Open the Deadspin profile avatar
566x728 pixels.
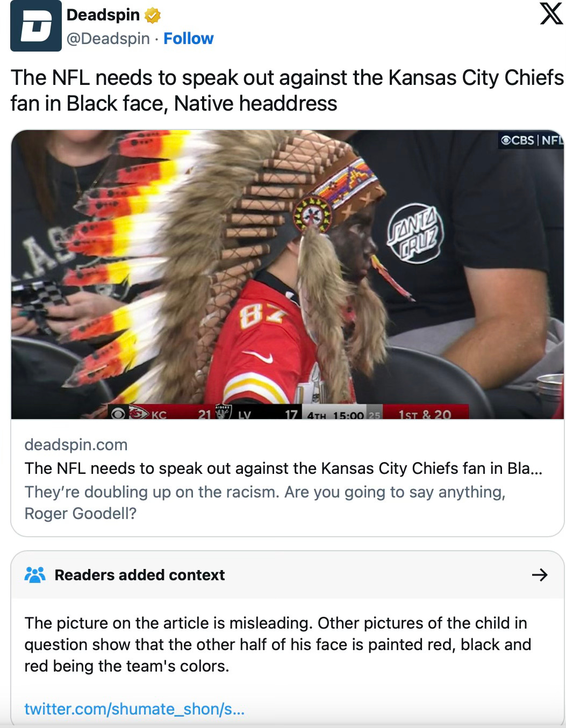click(x=36, y=26)
